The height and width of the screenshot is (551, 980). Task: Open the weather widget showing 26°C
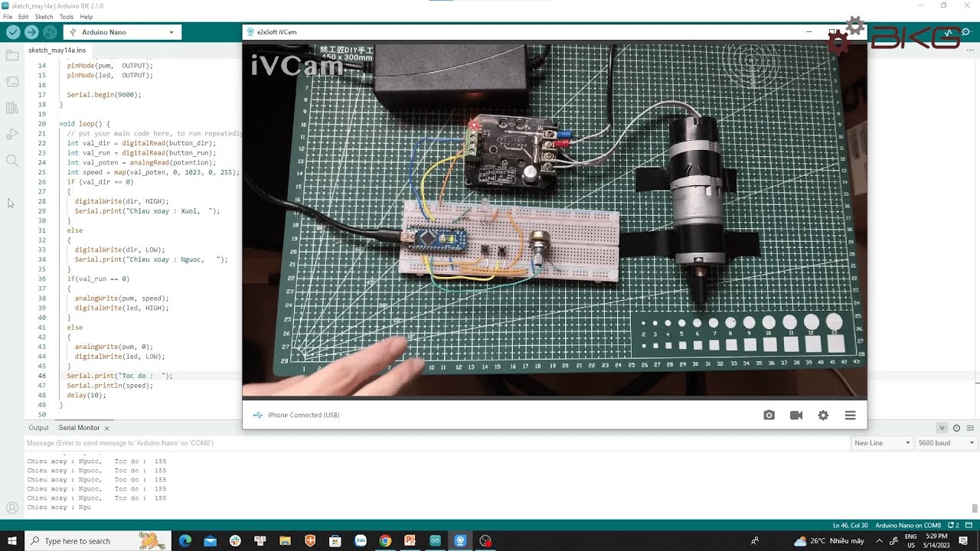point(829,541)
